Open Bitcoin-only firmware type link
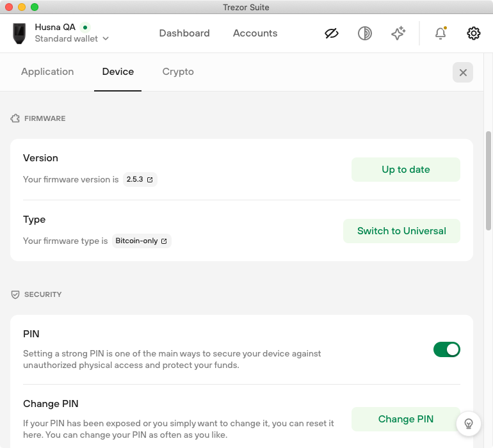This screenshot has height=448, width=493. [x=141, y=241]
